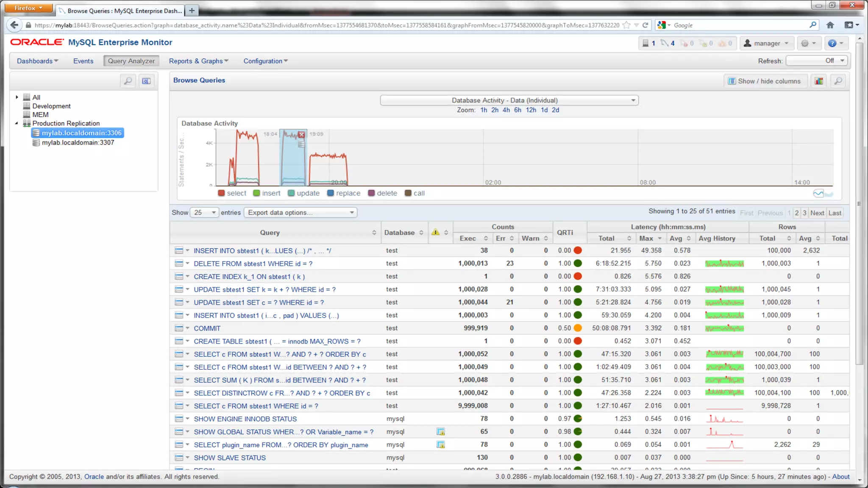The image size is (868, 488).
Task: Click the Last pagination button
Action: click(x=835, y=213)
